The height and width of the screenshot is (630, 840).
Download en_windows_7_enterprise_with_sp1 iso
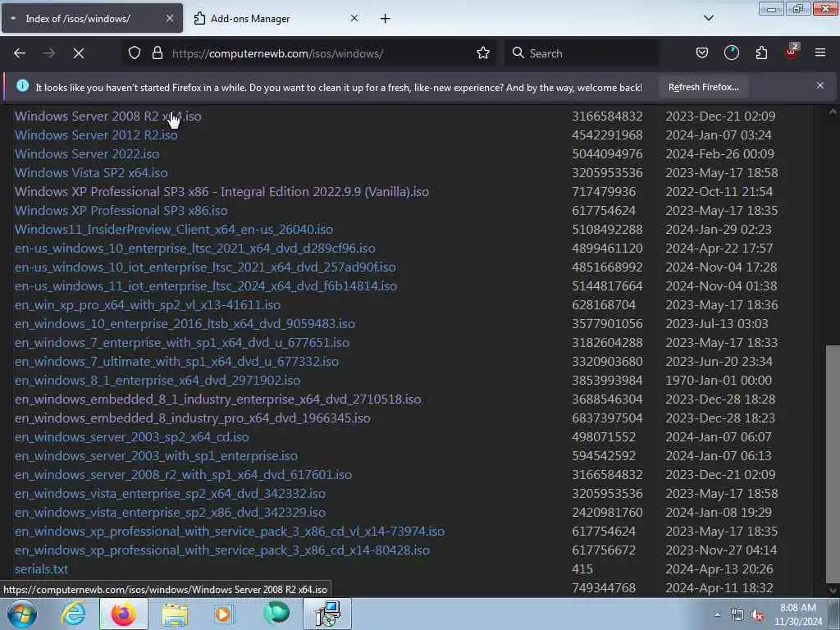coord(181,342)
